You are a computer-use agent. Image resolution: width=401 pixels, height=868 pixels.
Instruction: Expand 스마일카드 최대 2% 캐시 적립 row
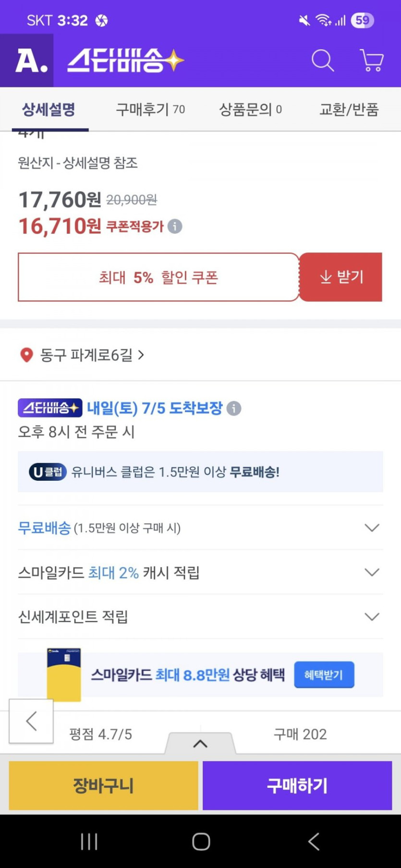pos(372,572)
